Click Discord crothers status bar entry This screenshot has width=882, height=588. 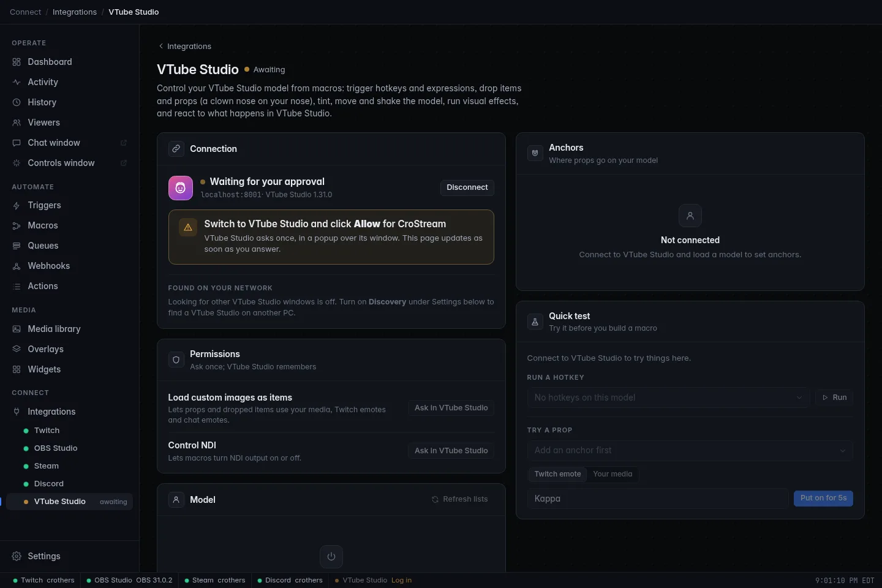(x=290, y=580)
